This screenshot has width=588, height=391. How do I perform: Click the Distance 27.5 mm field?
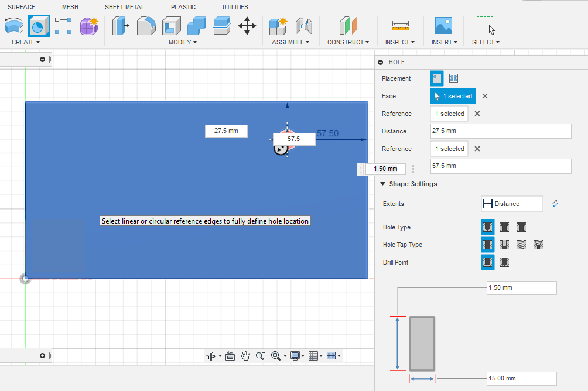tap(500, 131)
